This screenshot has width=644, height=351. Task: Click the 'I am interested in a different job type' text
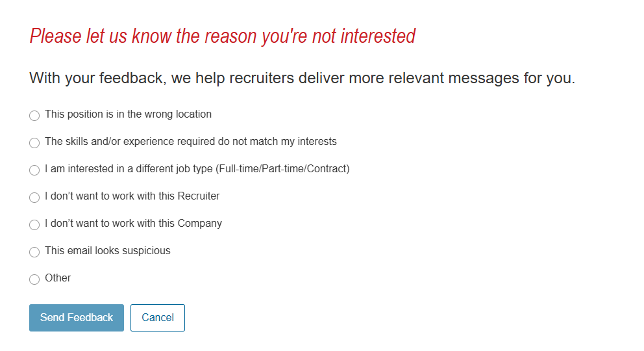129,169
